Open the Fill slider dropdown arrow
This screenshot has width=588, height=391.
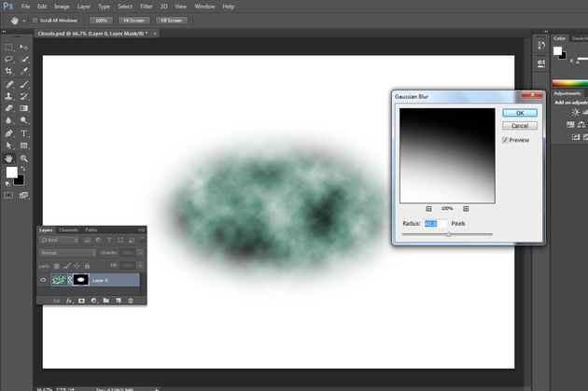point(140,266)
